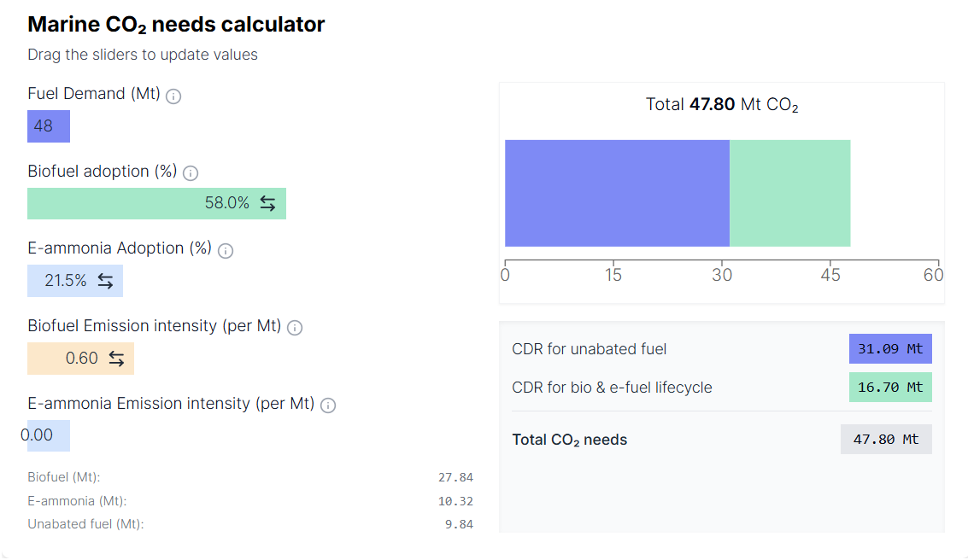Open the Biofuel adoption info icon

tap(191, 173)
